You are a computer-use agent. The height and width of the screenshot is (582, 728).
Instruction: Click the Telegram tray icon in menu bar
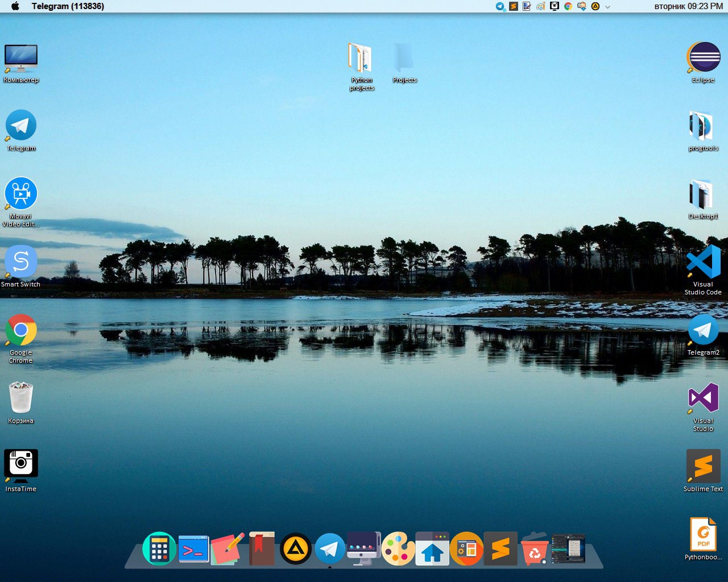500,6
